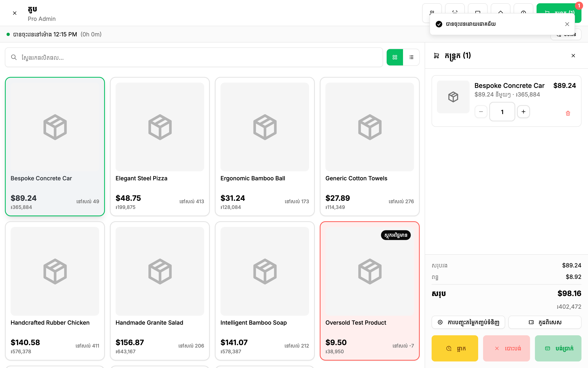
Task: Add Elegant Steel Pizza to the cart
Action: click(160, 147)
